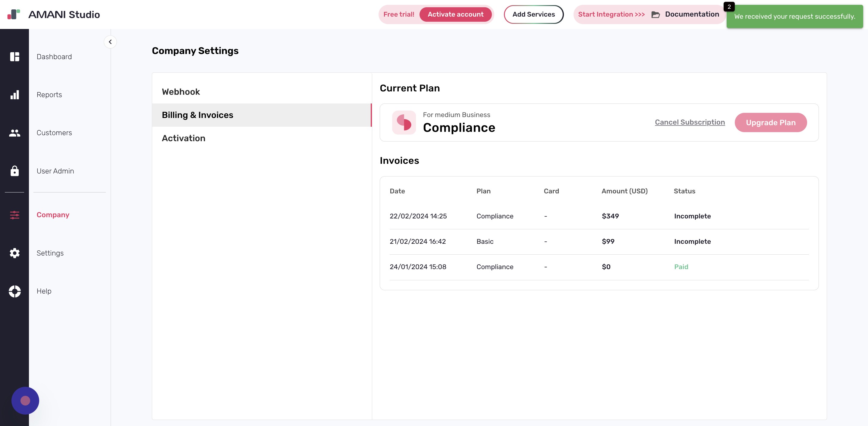868x426 pixels.
Task: Click the Company sliders icon
Action: [x=14, y=215]
